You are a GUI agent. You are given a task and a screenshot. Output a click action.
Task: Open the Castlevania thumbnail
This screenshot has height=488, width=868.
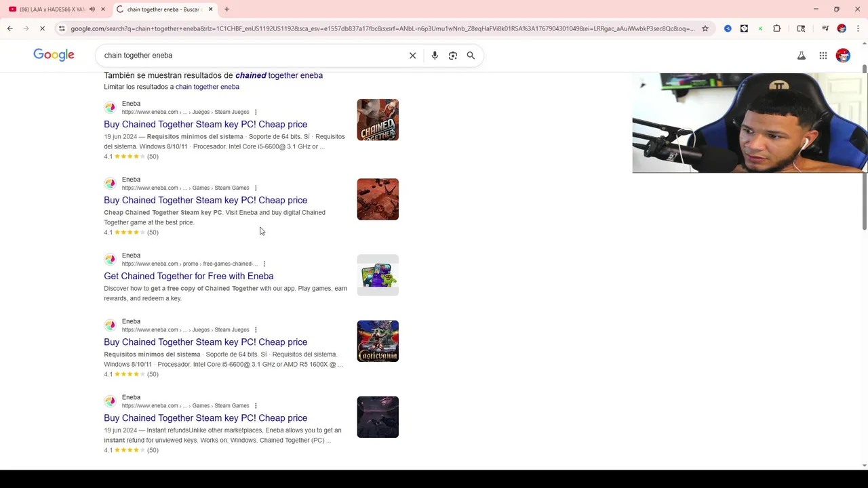click(378, 341)
